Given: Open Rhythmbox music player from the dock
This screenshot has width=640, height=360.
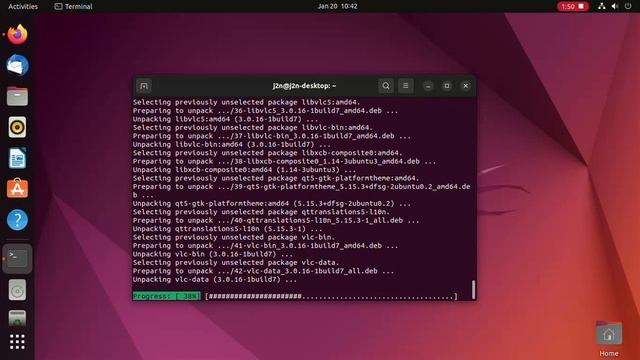Looking at the screenshot, I should (x=17, y=127).
